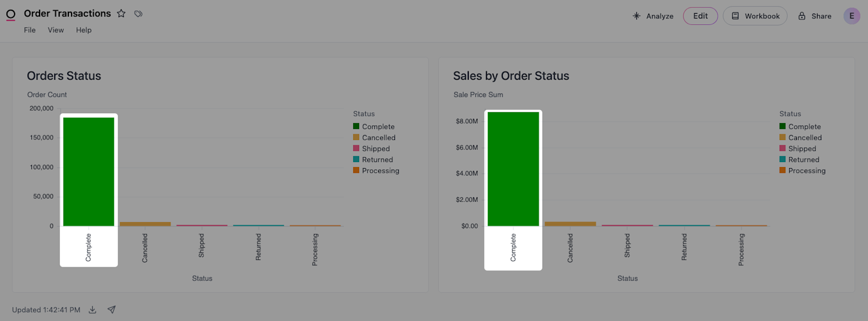This screenshot has height=321, width=868.
Task: Open the File menu
Action: point(30,30)
